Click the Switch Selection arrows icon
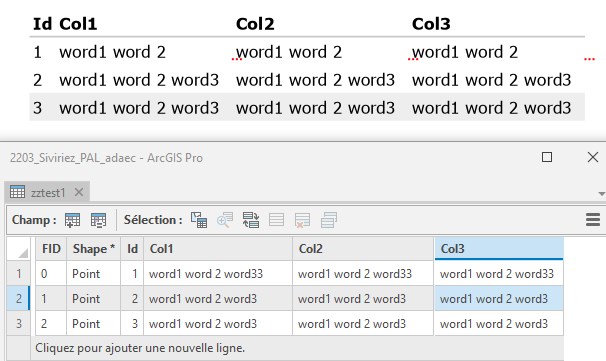The image size is (606, 361). point(251,220)
